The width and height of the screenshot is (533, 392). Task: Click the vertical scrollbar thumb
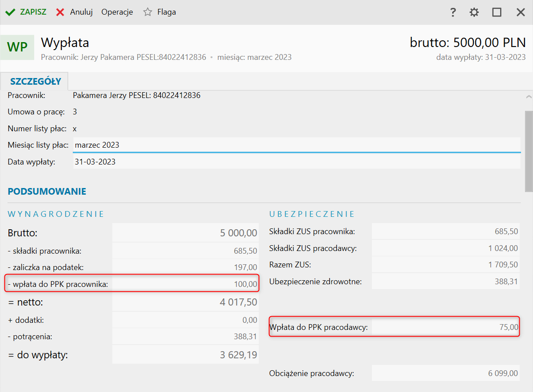tap(529, 151)
